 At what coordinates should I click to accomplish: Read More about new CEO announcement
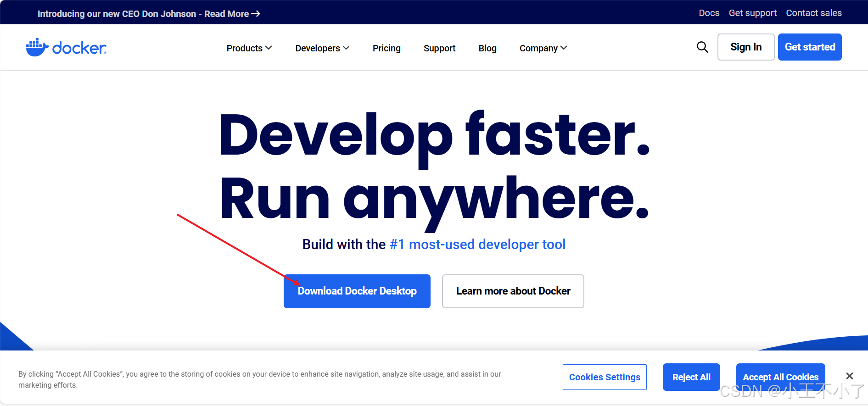tap(232, 14)
